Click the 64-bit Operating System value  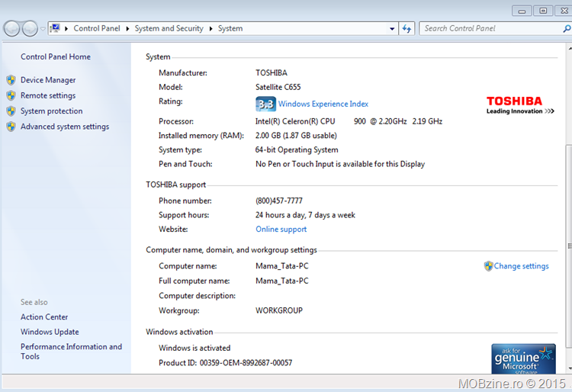point(297,150)
